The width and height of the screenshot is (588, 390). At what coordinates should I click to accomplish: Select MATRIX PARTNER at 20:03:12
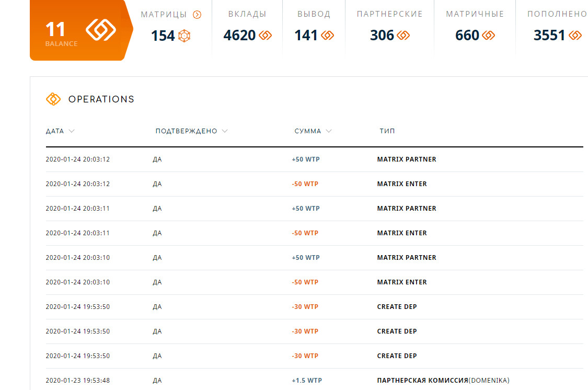pos(407,159)
